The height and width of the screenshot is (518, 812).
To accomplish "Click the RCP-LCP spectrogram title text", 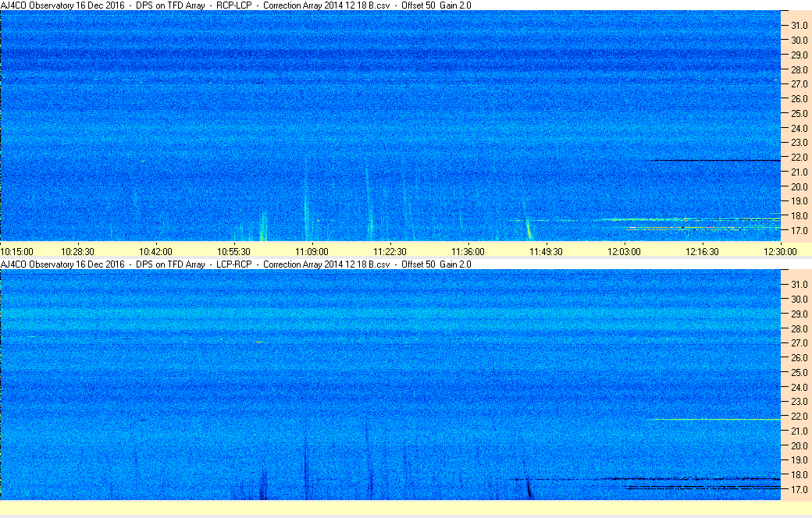I will (x=233, y=5).
